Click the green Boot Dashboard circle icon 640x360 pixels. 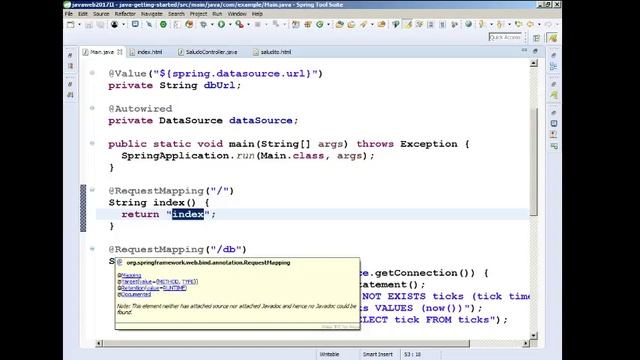163,24
